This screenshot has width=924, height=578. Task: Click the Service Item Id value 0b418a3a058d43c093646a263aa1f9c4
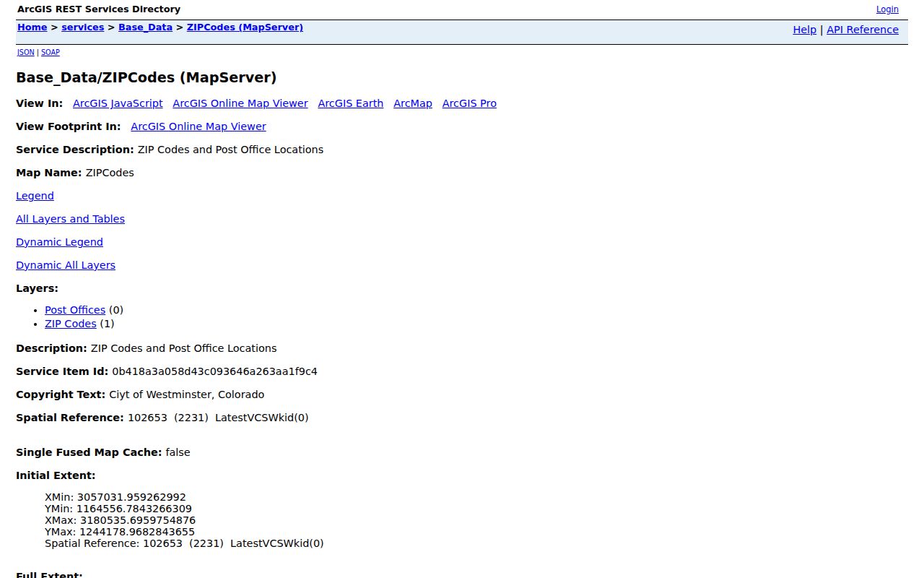[214, 371]
